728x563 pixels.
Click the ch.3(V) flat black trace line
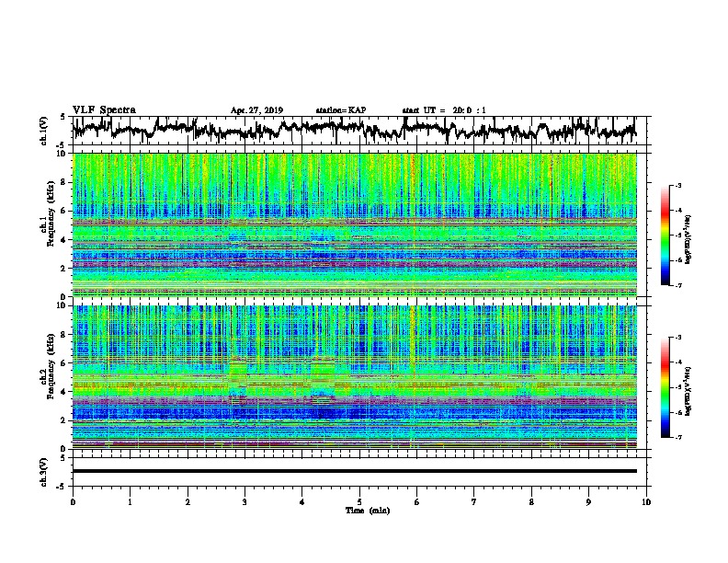[x=355, y=471]
